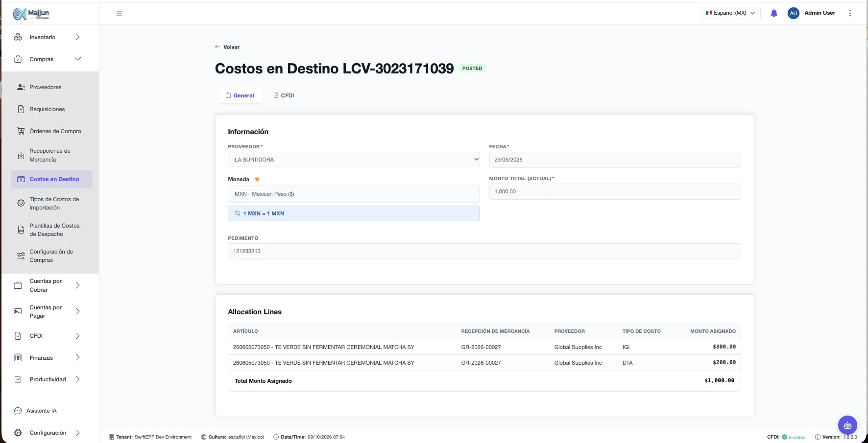
Task: Click the Finanzas bank icon
Action: pyautogui.click(x=18, y=358)
